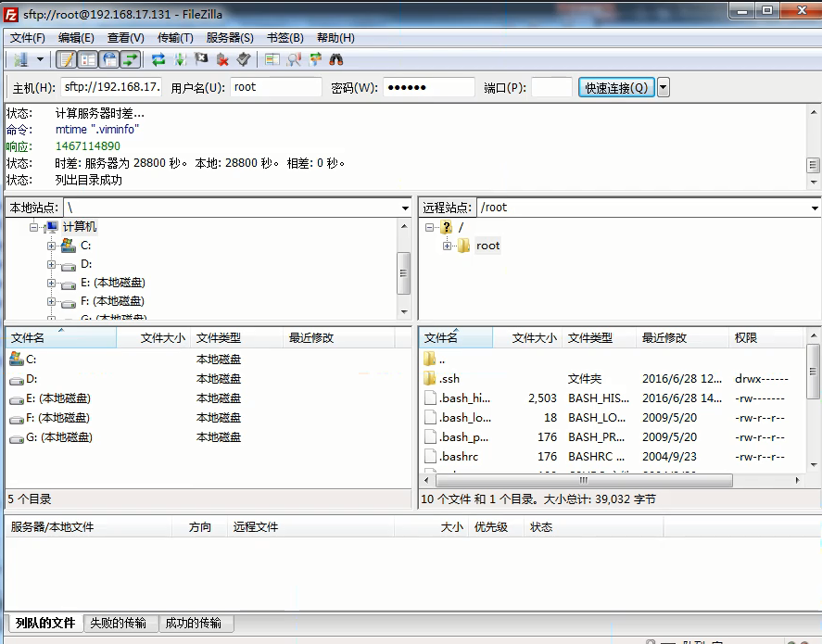Open the 查看(V) menu
This screenshot has width=822, height=644.
pyautogui.click(x=126, y=38)
